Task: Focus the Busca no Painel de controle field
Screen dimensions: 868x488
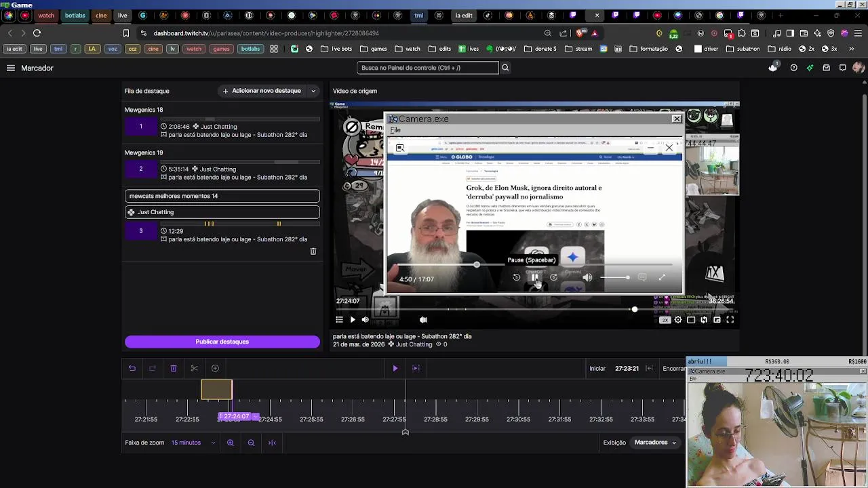Action: (x=427, y=68)
